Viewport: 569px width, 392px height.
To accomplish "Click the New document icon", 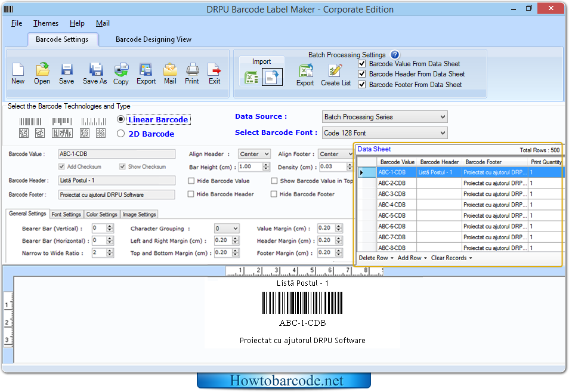I will 18,69.
